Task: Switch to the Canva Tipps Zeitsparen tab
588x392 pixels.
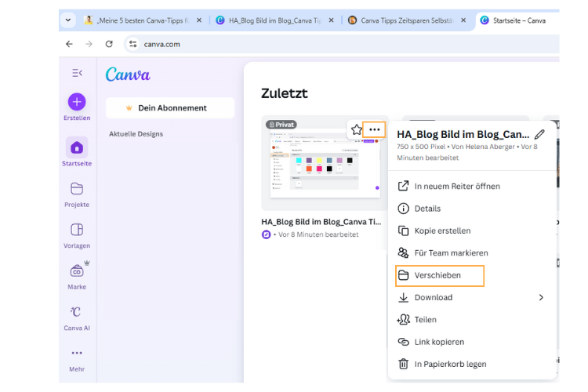Action: [x=401, y=20]
